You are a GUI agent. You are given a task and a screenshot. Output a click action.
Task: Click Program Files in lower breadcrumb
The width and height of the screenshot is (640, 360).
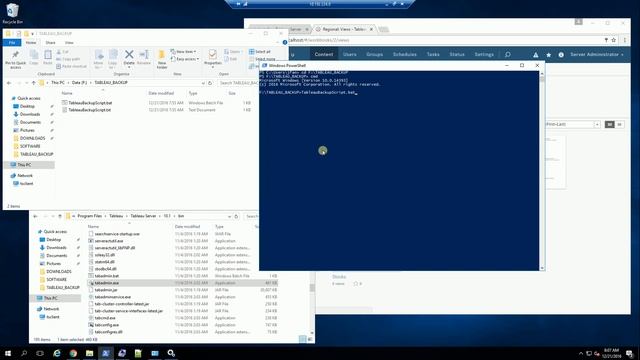89,216
